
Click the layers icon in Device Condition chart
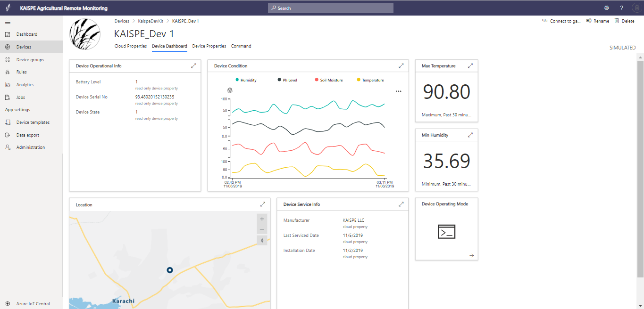point(230,90)
